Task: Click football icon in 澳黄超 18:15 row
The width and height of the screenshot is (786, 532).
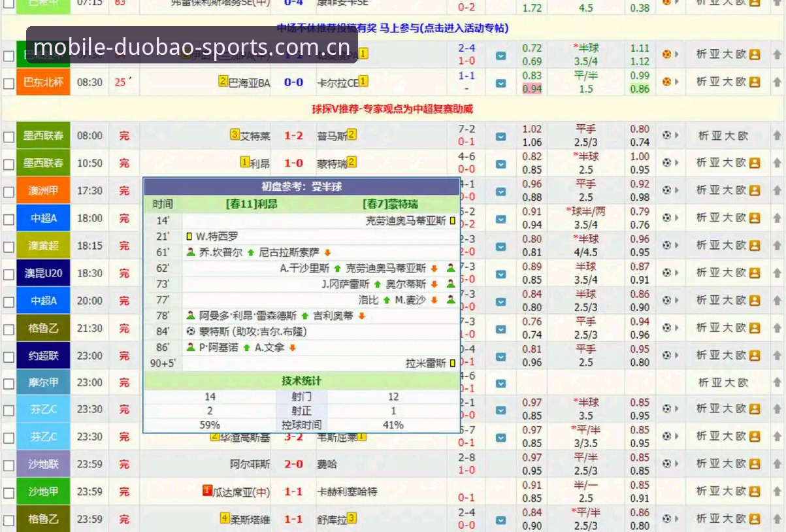Action: (666, 245)
